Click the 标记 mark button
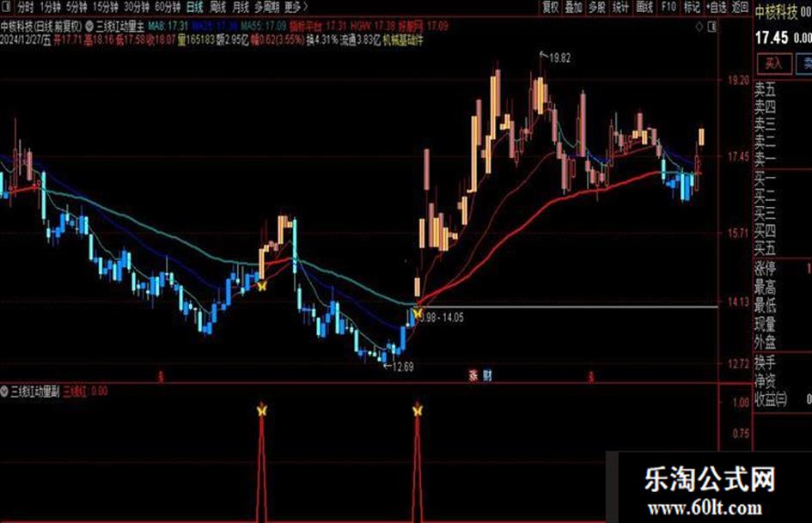 click(692, 7)
